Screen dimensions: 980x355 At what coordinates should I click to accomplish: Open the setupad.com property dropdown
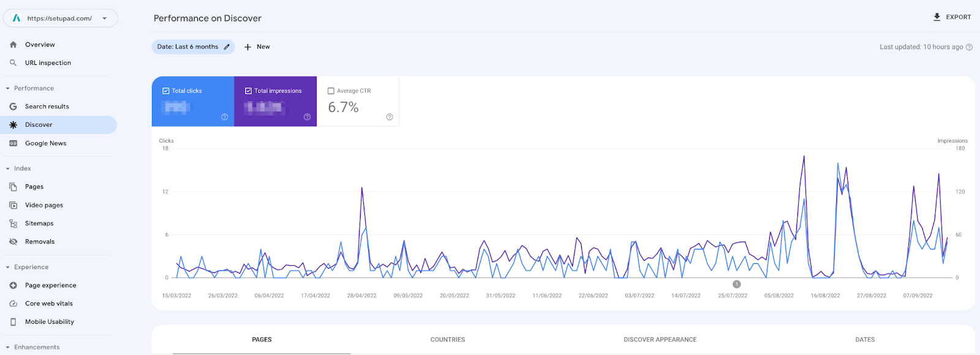(105, 18)
